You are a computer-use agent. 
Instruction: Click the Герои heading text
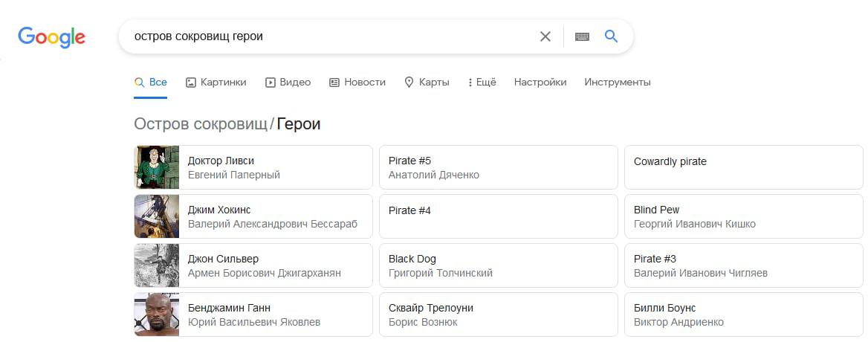pyautogui.click(x=299, y=124)
